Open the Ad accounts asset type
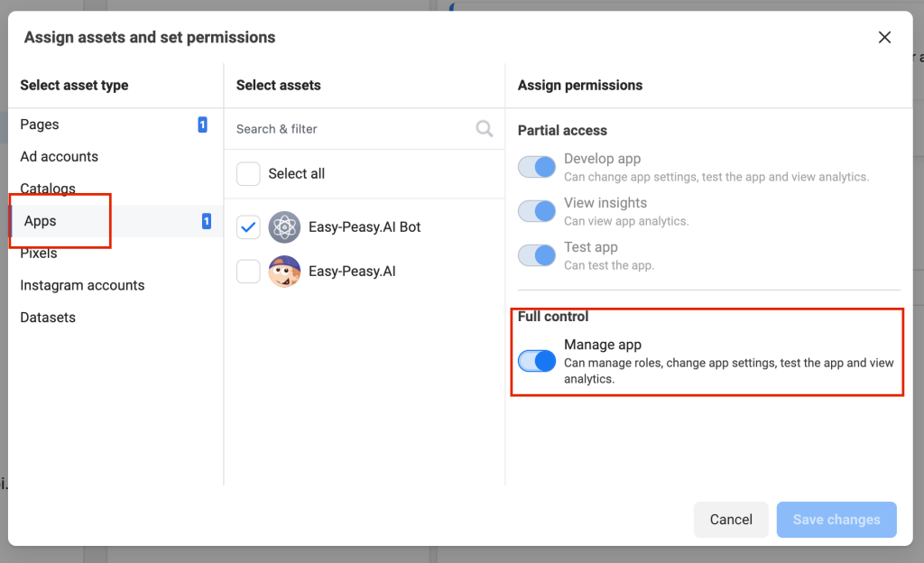Viewport: 924px width, 563px height. pyautogui.click(x=60, y=157)
